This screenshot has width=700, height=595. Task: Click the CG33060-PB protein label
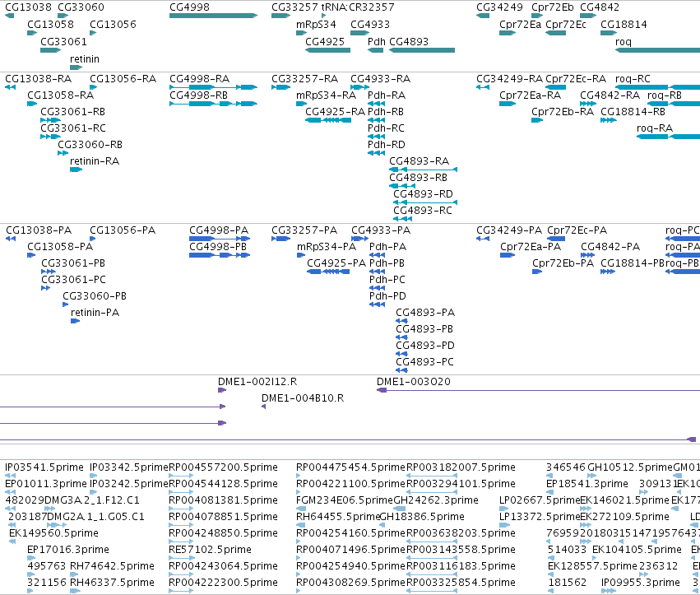(x=95, y=296)
